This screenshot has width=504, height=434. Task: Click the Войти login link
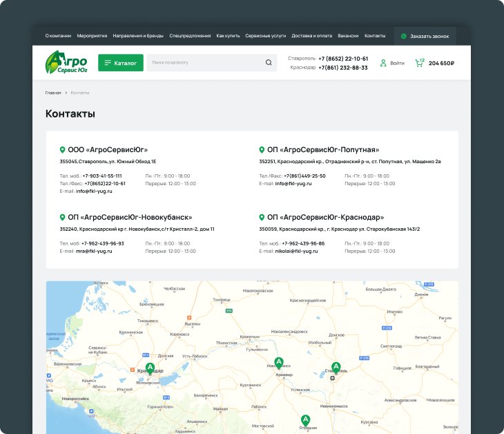(x=397, y=63)
